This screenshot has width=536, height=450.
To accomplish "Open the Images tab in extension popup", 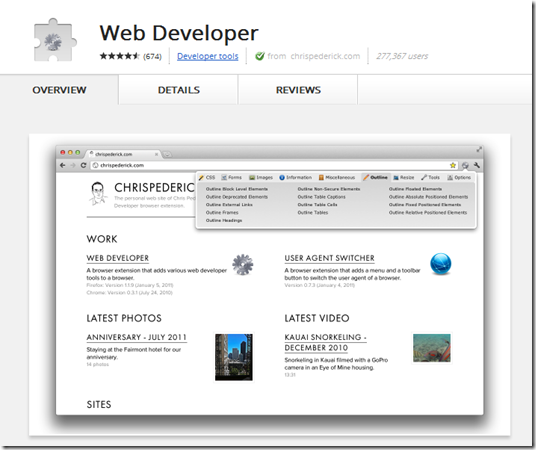I will tap(261, 177).
